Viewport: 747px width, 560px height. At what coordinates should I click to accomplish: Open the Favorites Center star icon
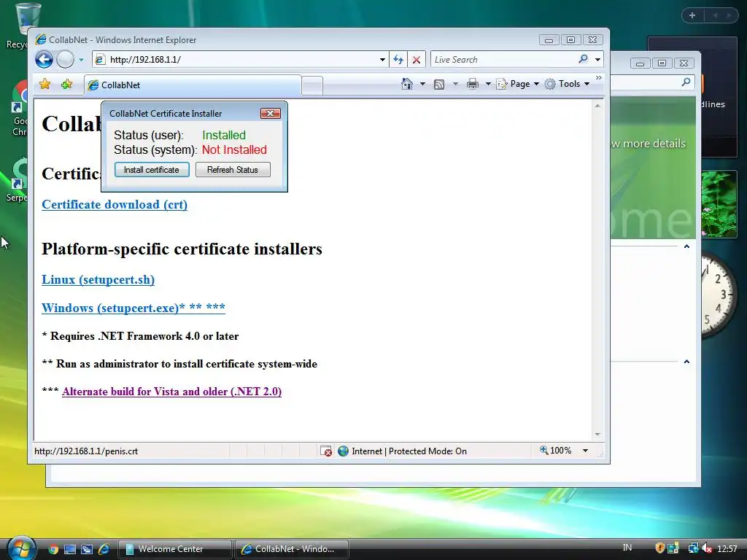[44, 85]
